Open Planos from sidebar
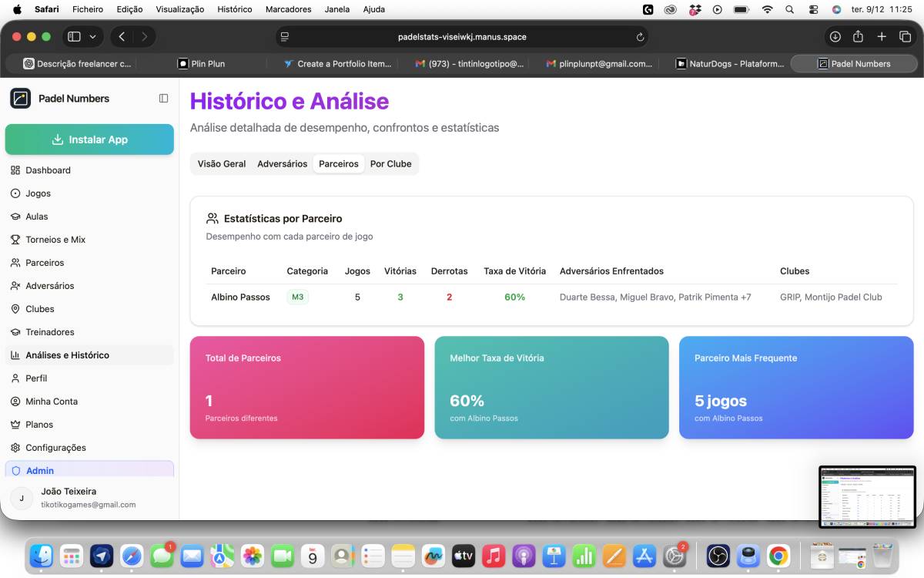The height and width of the screenshot is (578, 924). coord(89,425)
